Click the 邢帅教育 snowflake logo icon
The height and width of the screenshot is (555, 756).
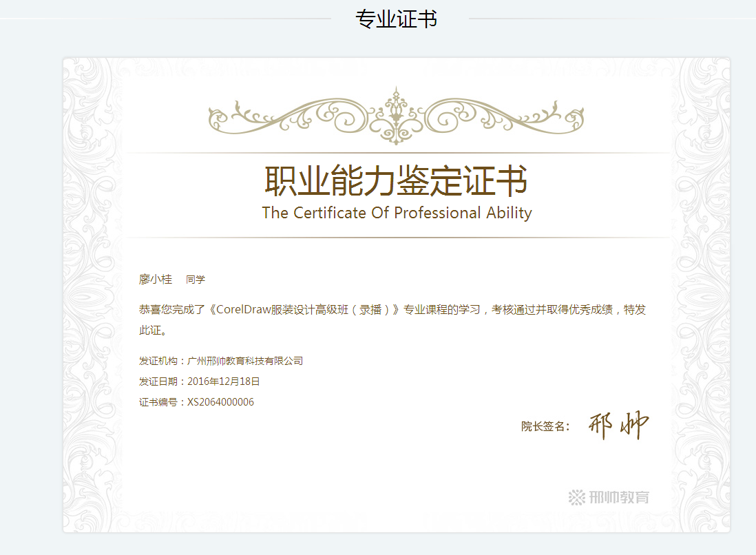point(576,497)
